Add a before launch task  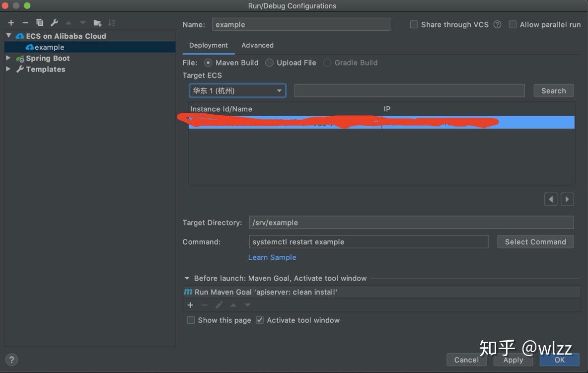190,305
